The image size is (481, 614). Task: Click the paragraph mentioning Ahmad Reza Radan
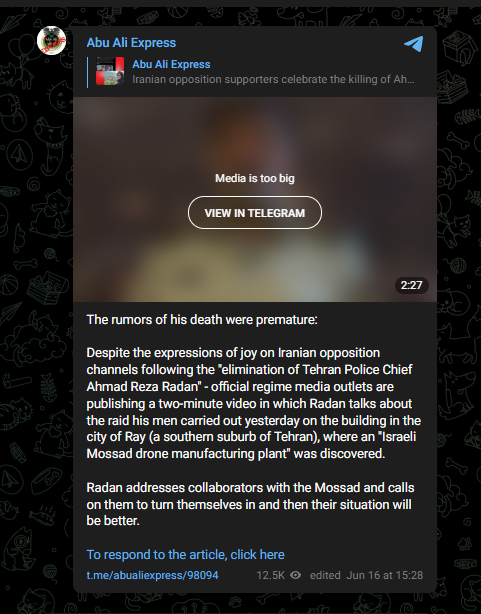pos(254,403)
